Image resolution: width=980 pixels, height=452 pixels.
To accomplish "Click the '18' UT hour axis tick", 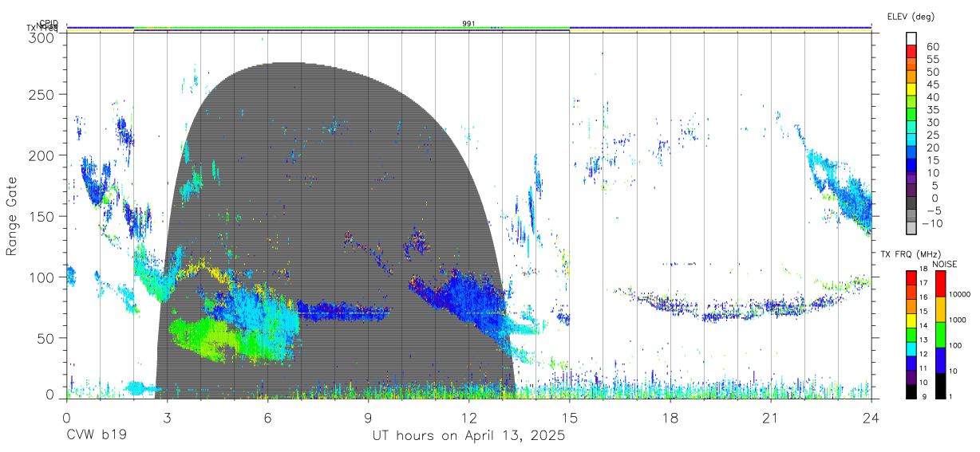I will pyautogui.click(x=670, y=418).
